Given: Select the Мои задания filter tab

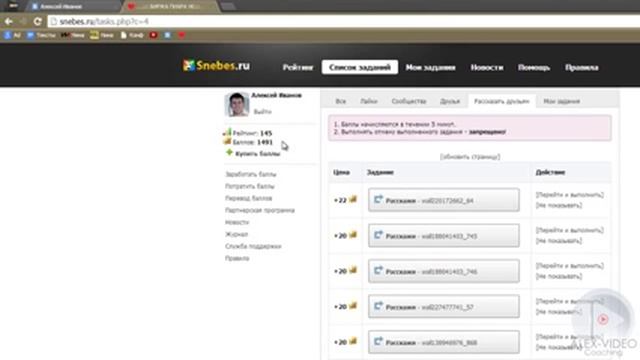Looking at the screenshot, I should tap(562, 101).
